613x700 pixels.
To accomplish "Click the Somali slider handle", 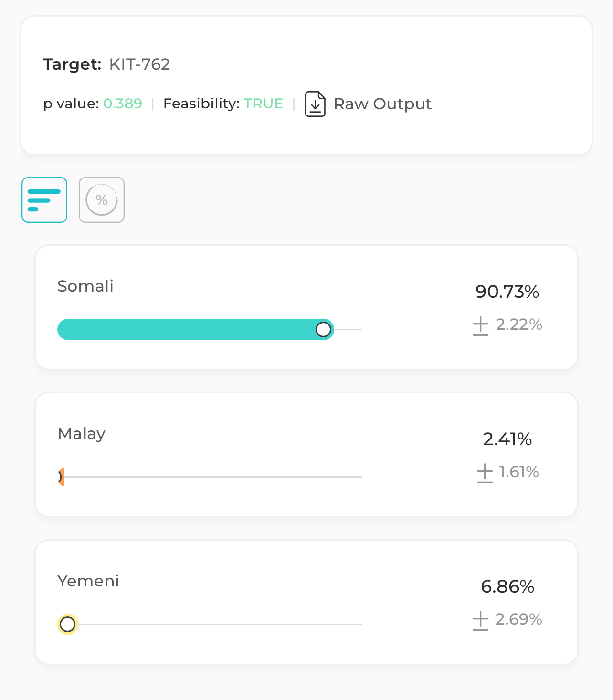I will point(323,330).
